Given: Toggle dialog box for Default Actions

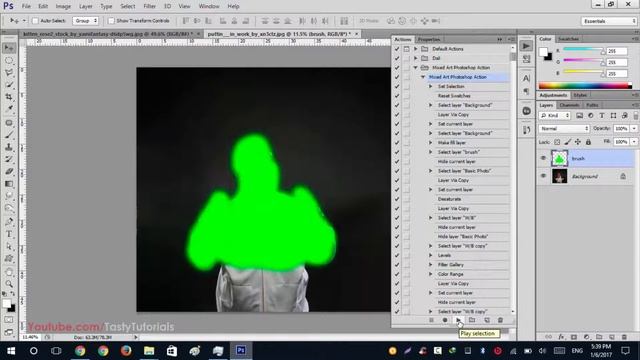Looking at the screenshot, I should point(407,49).
